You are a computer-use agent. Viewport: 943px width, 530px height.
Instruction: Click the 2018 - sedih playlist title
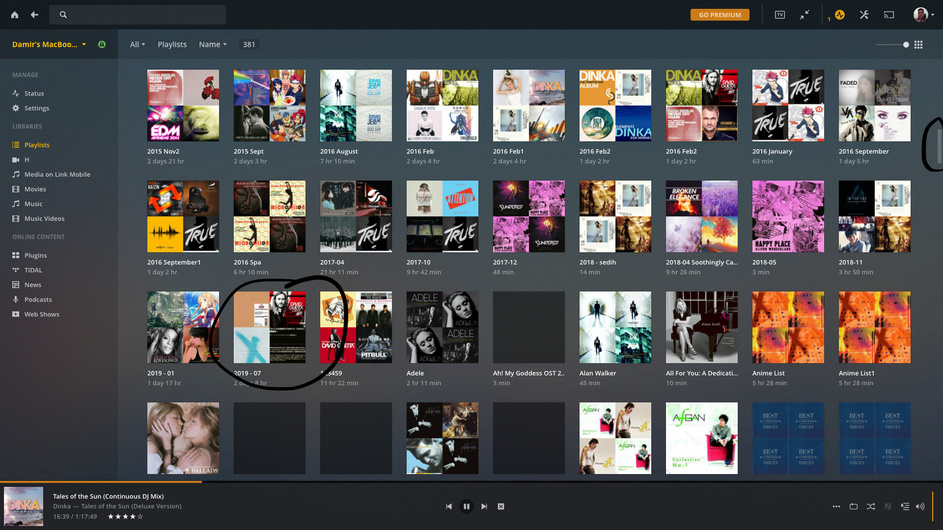click(x=598, y=262)
